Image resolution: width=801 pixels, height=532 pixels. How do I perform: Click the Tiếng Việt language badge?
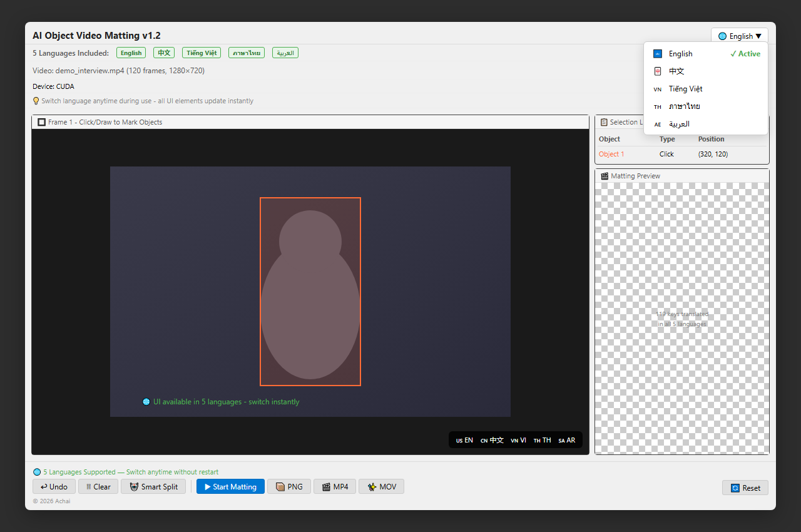coord(202,53)
